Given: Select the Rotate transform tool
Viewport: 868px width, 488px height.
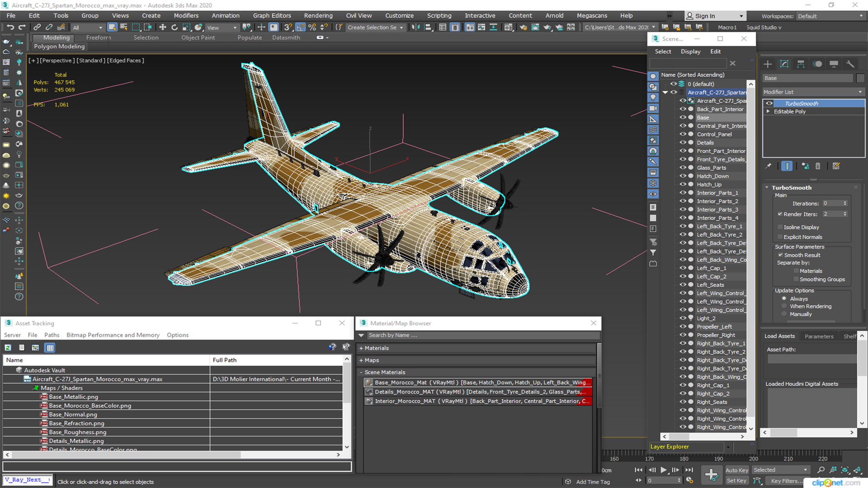Looking at the screenshot, I should point(175,27).
